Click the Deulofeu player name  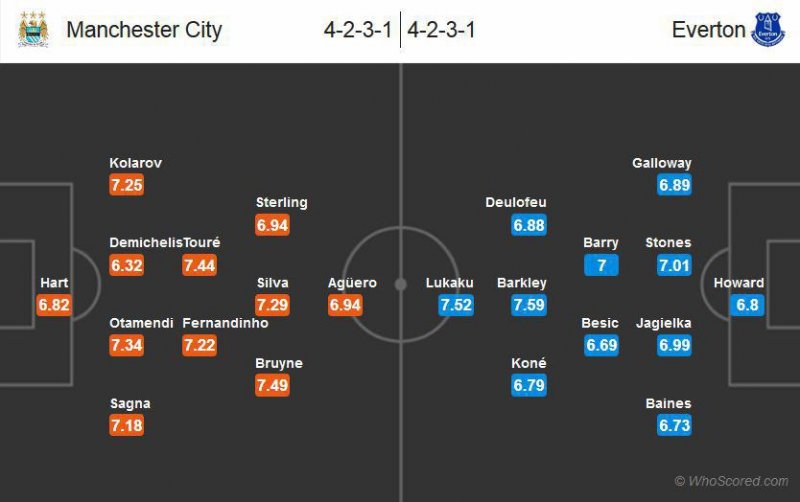point(515,202)
